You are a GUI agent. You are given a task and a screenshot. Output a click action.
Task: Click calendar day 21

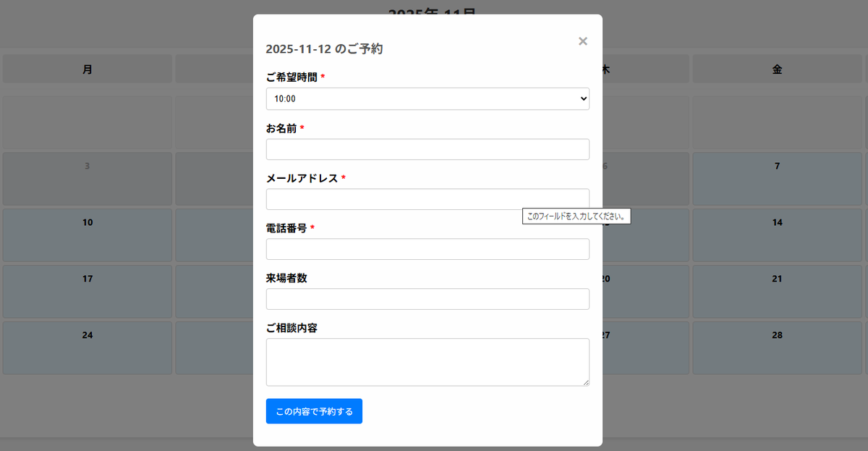click(777, 291)
